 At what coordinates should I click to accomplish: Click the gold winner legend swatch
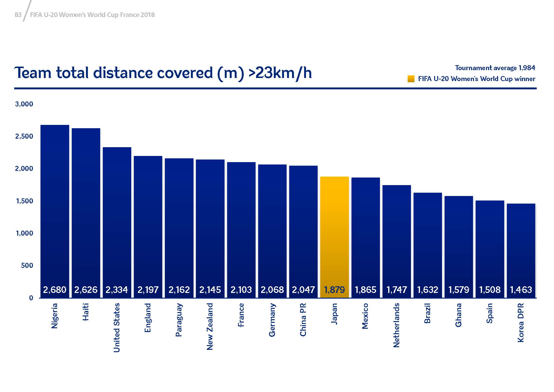pos(411,79)
